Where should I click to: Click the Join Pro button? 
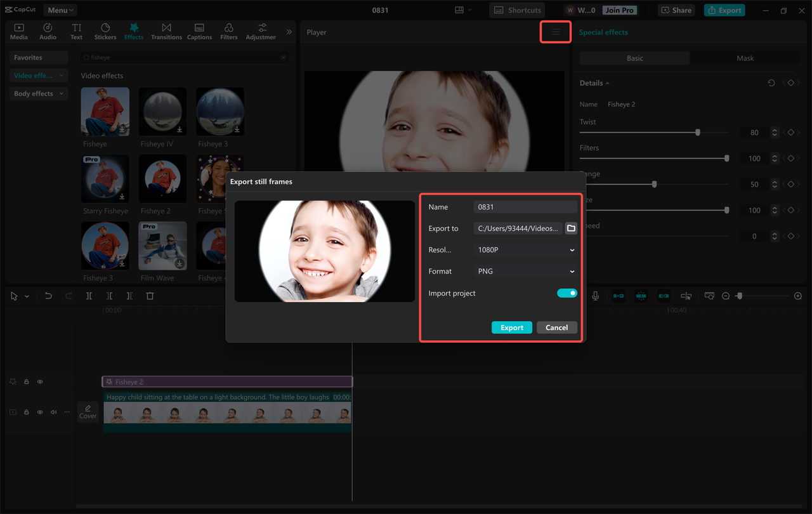tap(619, 10)
